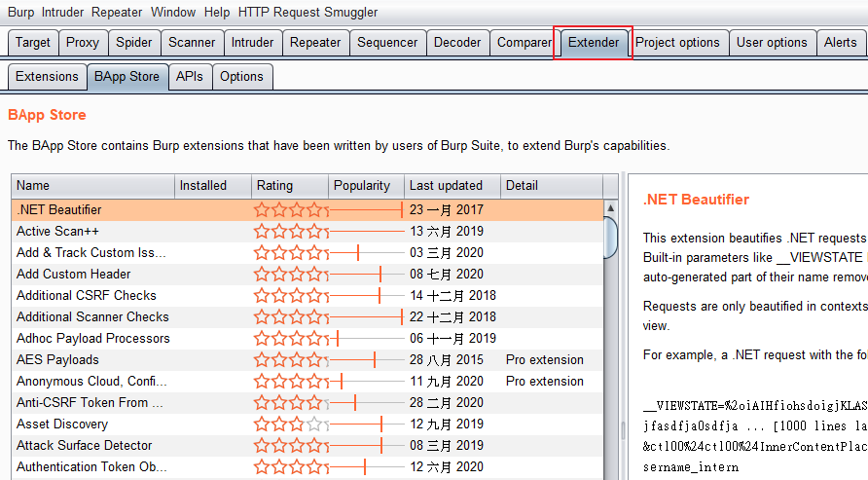Sort the table by Name column
Viewport: 868px width, 480px height.
click(x=93, y=185)
